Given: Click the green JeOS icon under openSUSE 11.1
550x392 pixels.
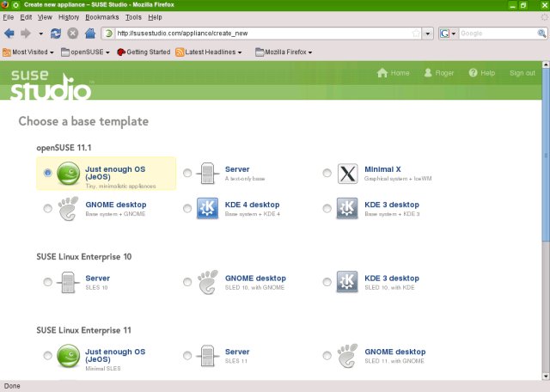Looking at the screenshot, I should 69,173.
